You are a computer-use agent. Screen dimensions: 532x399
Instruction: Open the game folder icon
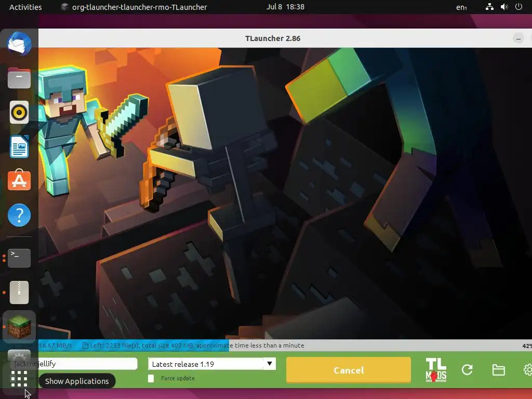tap(498, 370)
